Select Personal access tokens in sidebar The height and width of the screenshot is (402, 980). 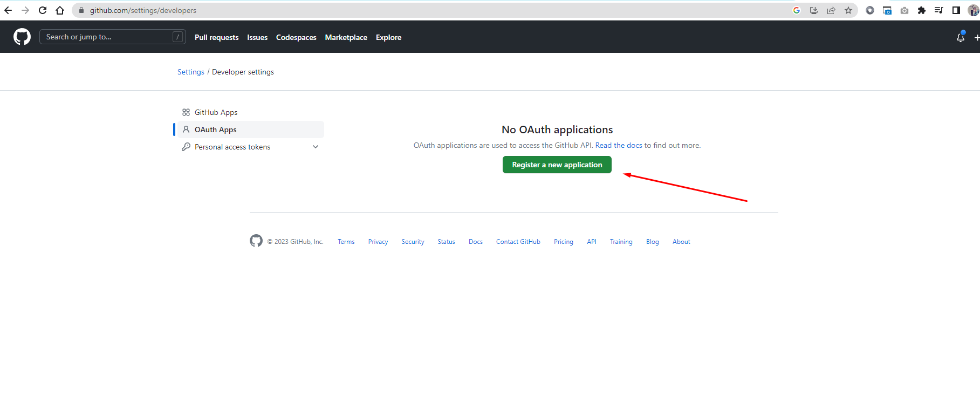251,147
